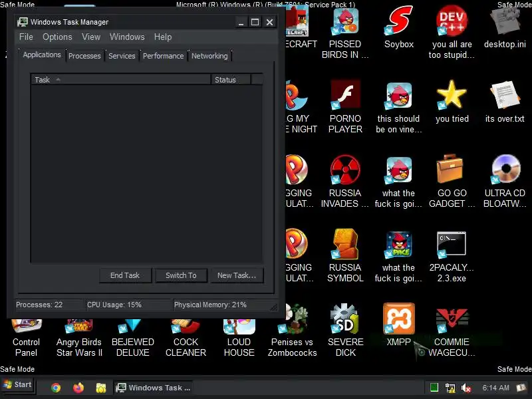Open the Windows menu
This screenshot has height=399, width=532.
[127, 37]
